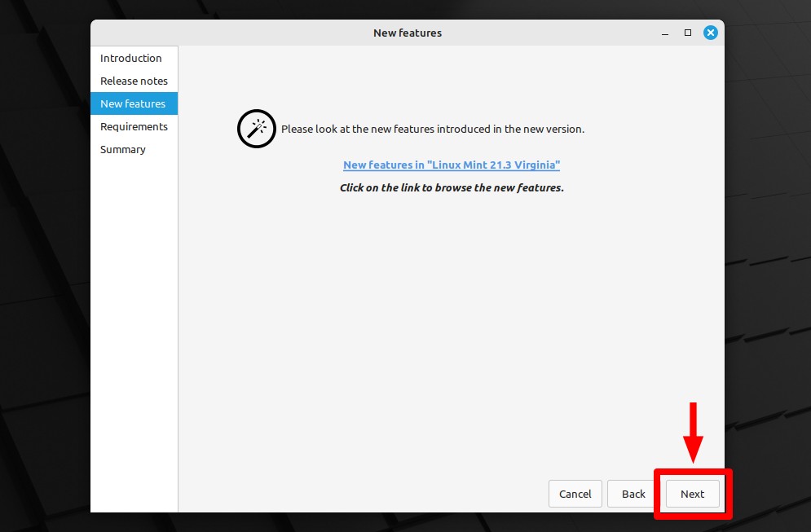Open the Requirements step in the sidebar
The height and width of the screenshot is (532, 811).
coord(134,126)
